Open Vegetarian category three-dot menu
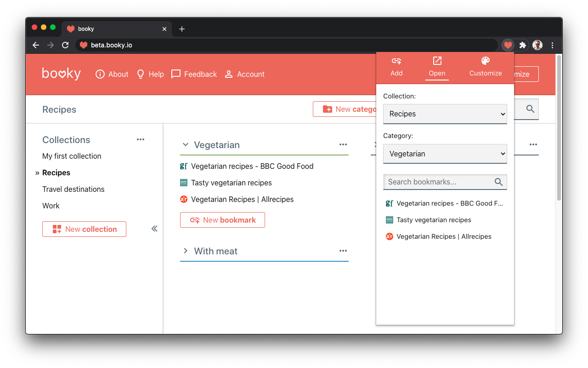The width and height of the screenshot is (588, 368). 343,144
